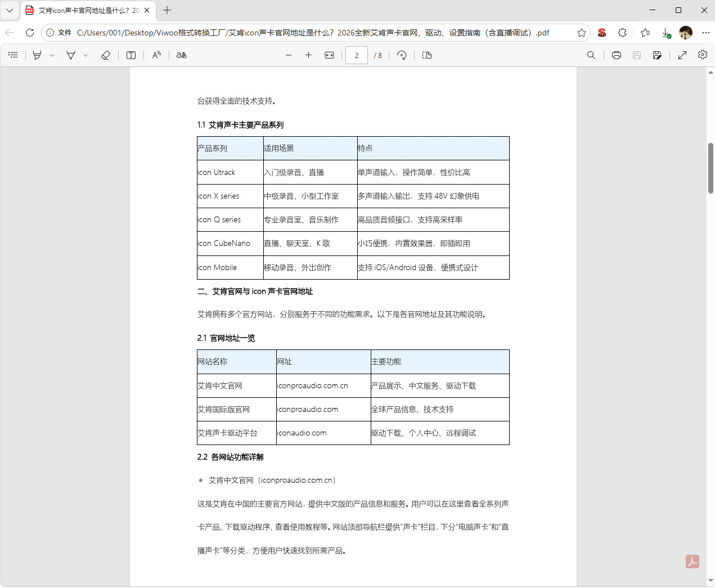Click heading '2.2 各网站功能详解'
The image size is (715, 588).
point(231,457)
